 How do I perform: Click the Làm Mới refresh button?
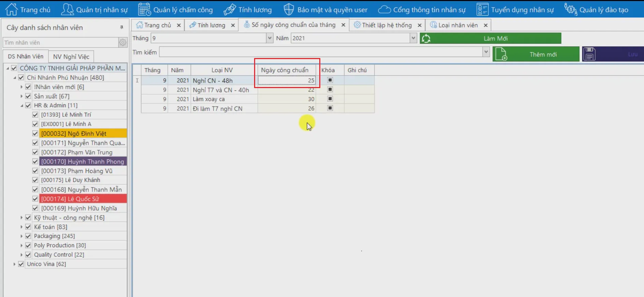(491, 39)
